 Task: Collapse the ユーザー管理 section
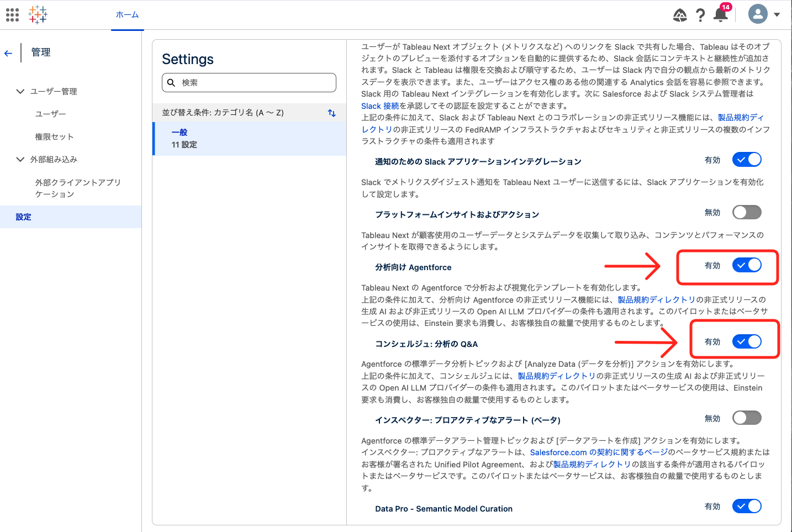pyautogui.click(x=20, y=91)
